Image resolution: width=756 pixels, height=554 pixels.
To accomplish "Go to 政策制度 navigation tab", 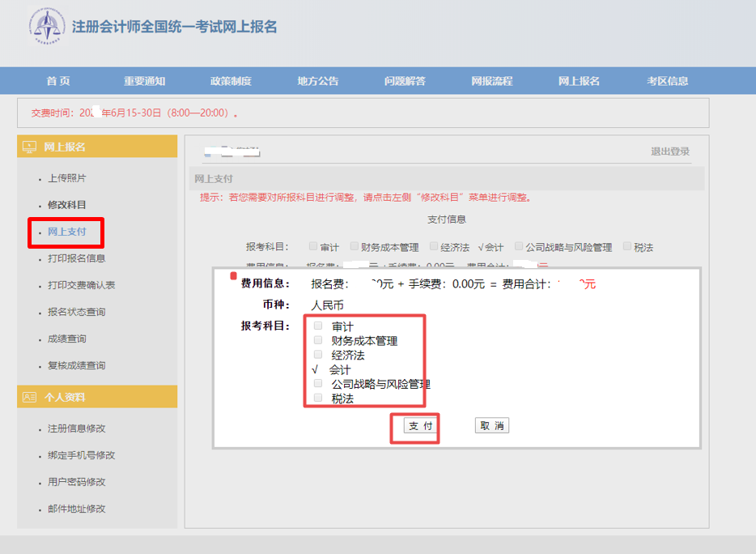I will pyautogui.click(x=231, y=81).
